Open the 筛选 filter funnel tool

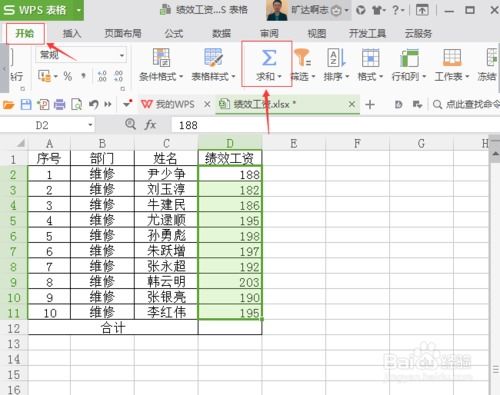click(303, 57)
